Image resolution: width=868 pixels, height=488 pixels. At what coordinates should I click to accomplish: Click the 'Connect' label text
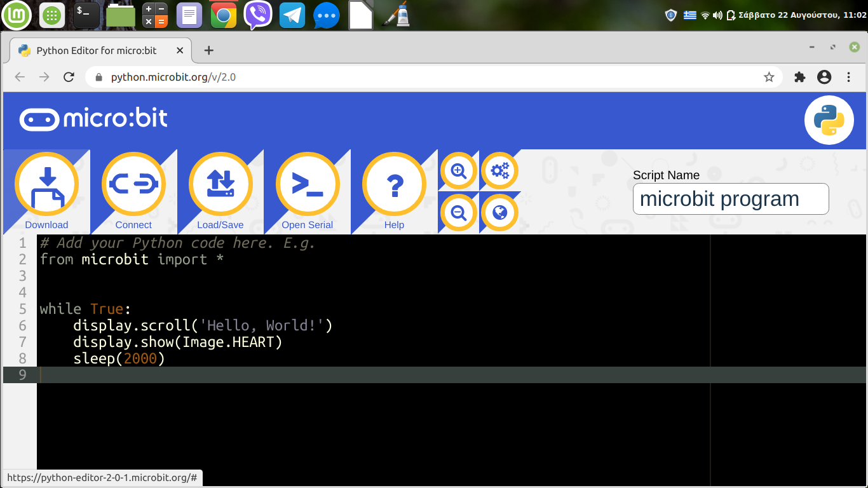133,225
